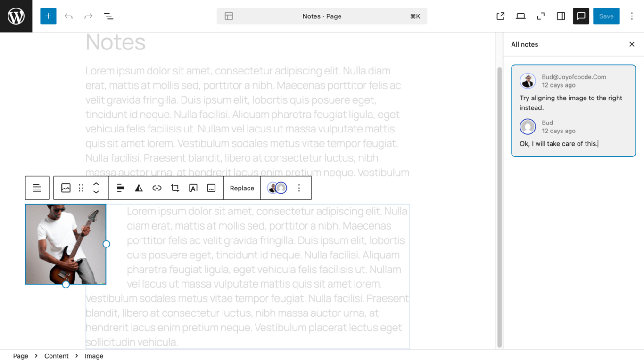Screen dimensions: 644x362
Task: Open the Document Overview list view
Action: click(108, 16)
